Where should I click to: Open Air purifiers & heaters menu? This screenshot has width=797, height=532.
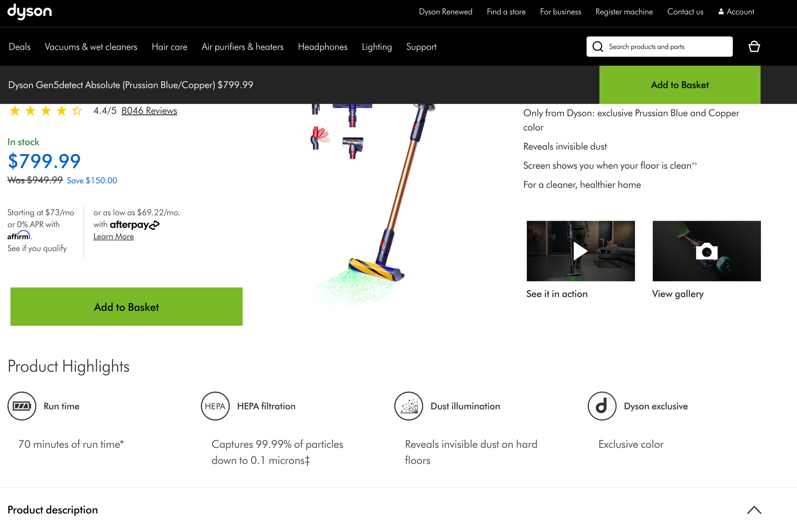point(243,47)
